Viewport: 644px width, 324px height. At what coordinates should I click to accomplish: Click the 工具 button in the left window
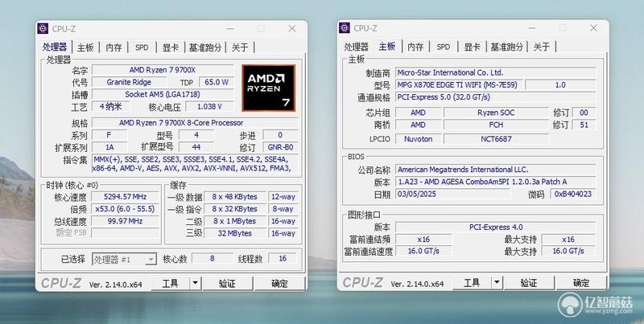pos(171,283)
